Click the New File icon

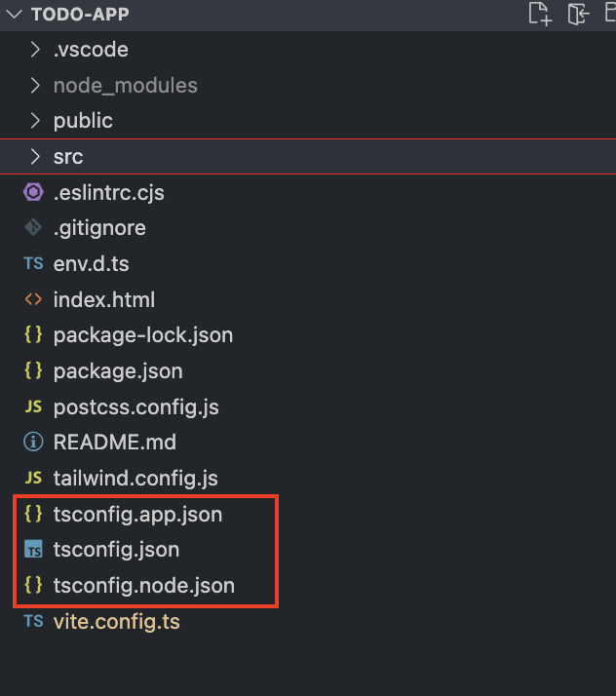pos(539,14)
